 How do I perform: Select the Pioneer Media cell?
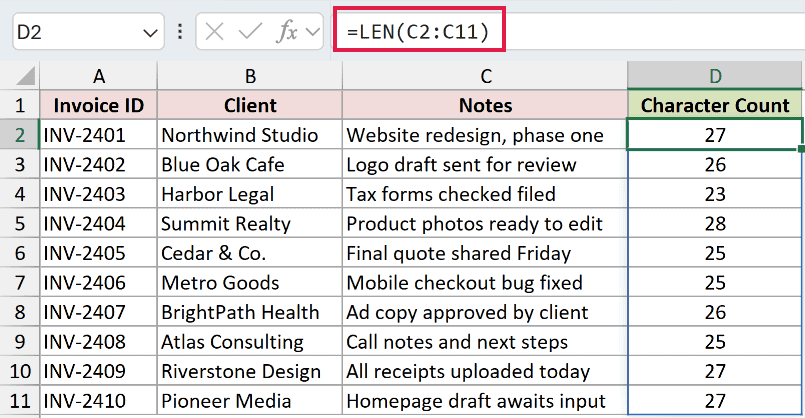pyautogui.click(x=250, y=401)
